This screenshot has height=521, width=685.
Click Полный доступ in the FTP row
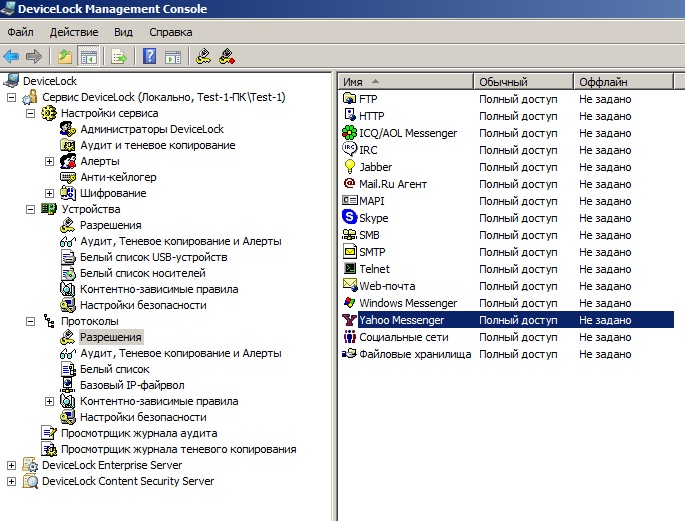518,99
